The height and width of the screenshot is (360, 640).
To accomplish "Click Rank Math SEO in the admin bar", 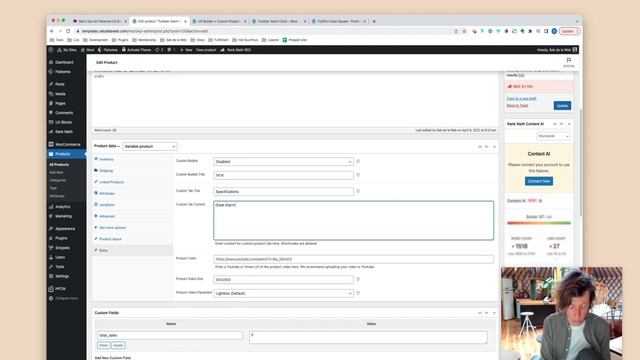I will point(236,50).
